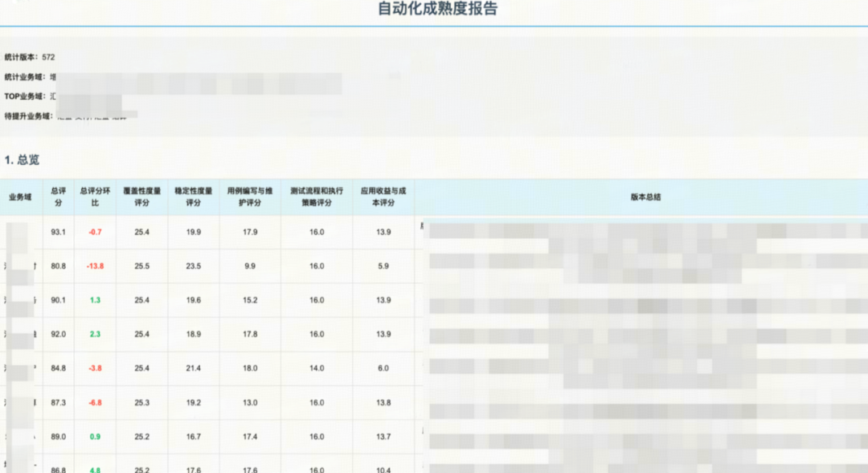Click the TOP业务域 label
Viewport: 868px width, 473px height.
click(24, 97)
